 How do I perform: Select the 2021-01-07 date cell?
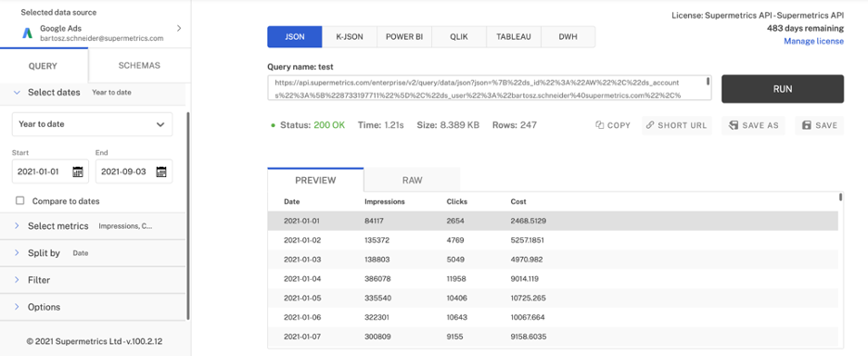302,337
